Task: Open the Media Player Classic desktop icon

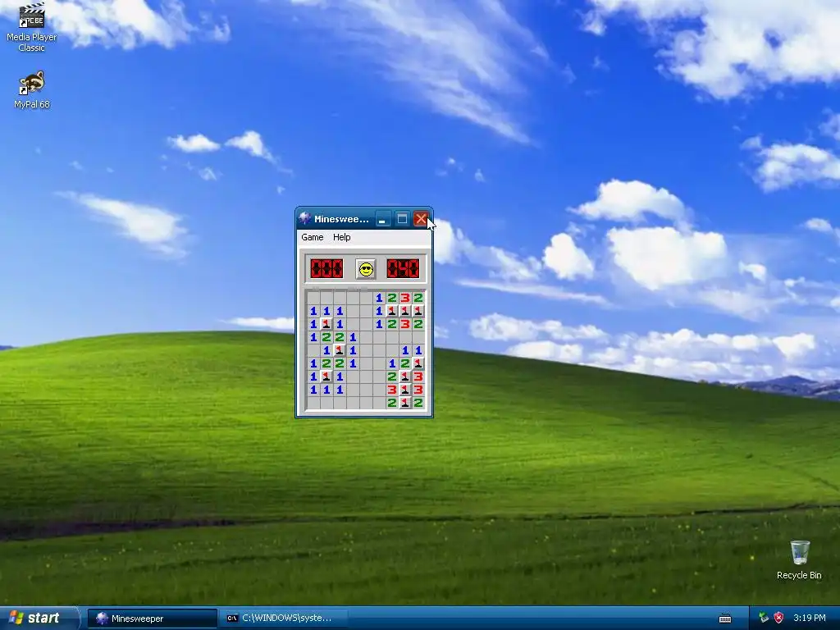Action: pyautogui.click(x=32, y=27)
